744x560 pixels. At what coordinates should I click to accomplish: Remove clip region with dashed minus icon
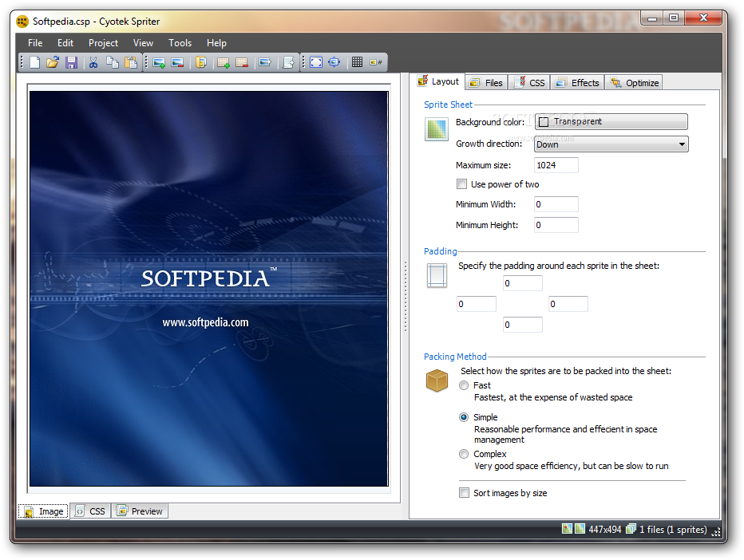pos(242,62)
